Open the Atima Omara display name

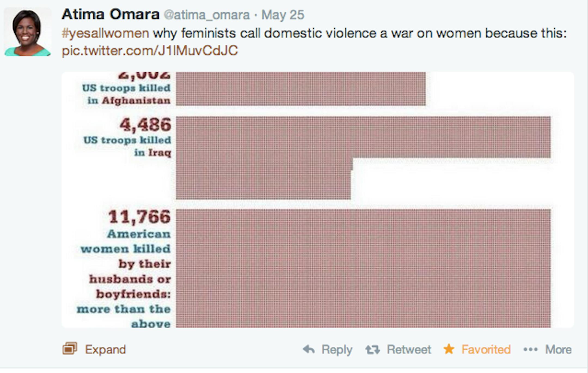pos(110,14)
